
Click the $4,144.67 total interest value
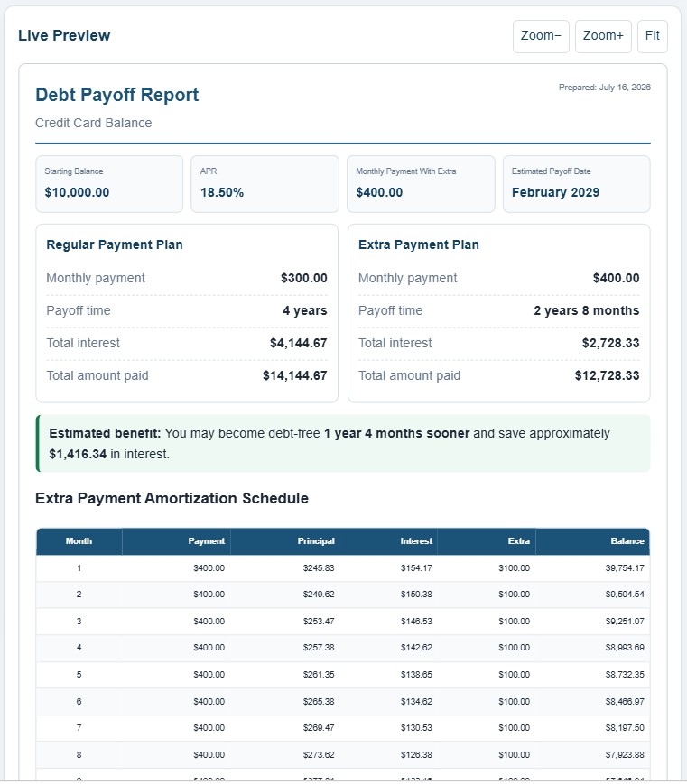(298, 343)
